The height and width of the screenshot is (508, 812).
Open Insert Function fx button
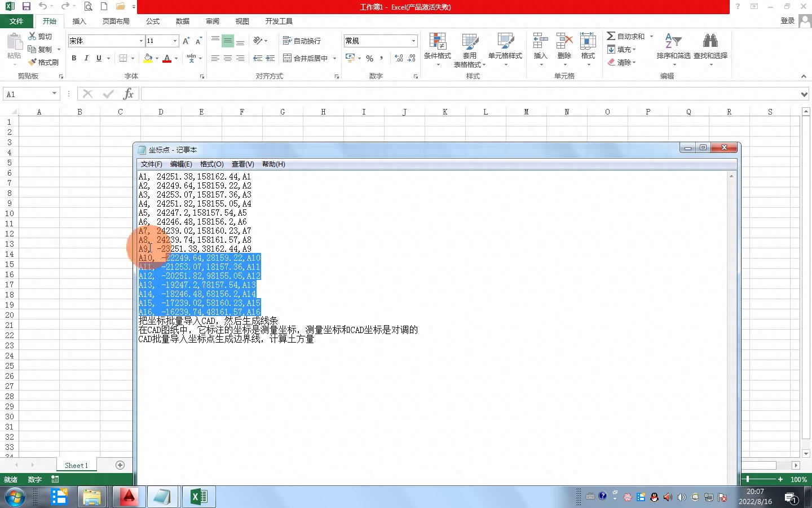pos(129,94)
